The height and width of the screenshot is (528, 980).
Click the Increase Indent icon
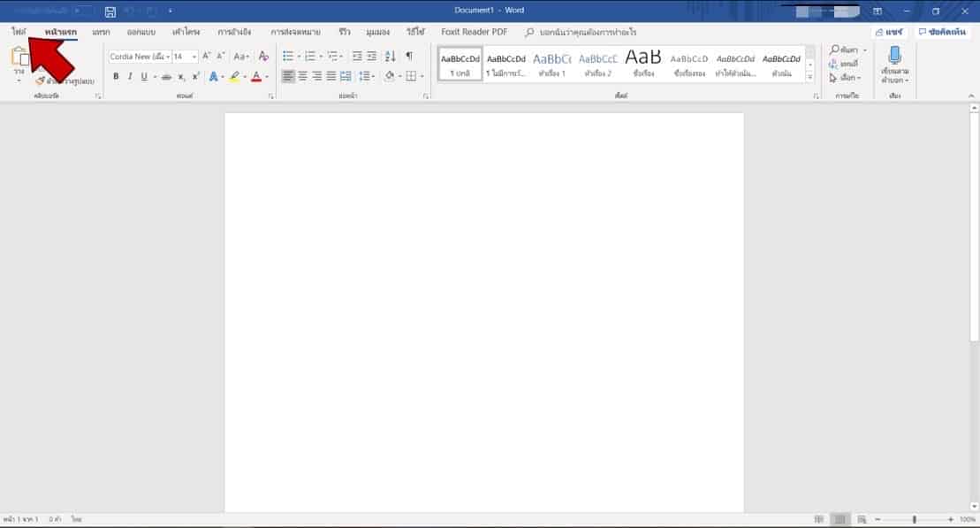tap(371, 56)
